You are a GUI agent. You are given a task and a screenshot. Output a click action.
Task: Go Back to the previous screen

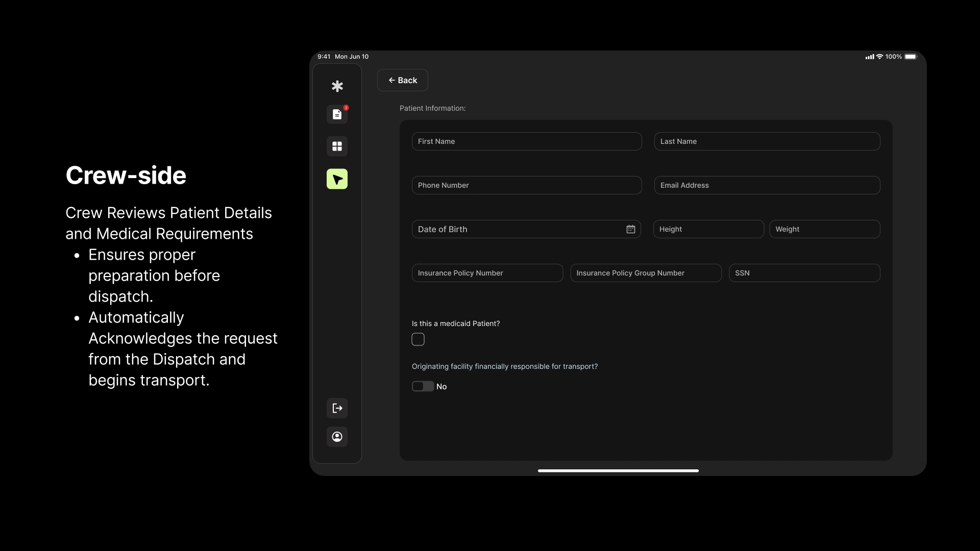pyautogui.click(x=402, y=80)
